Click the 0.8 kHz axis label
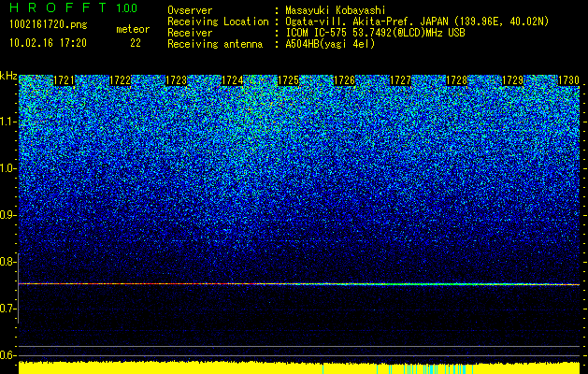This screenshot has width=588, height=374. point(7,262)
